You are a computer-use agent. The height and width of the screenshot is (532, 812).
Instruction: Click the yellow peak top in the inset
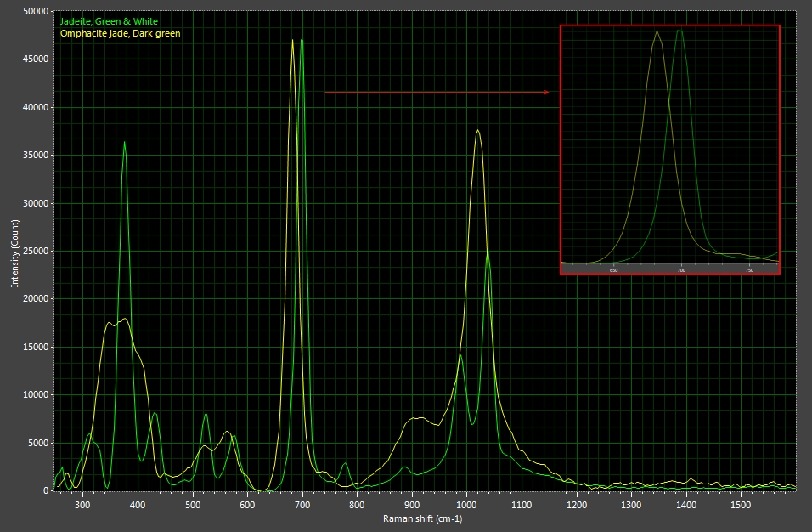pyautogui.click(x=657, y=31)
